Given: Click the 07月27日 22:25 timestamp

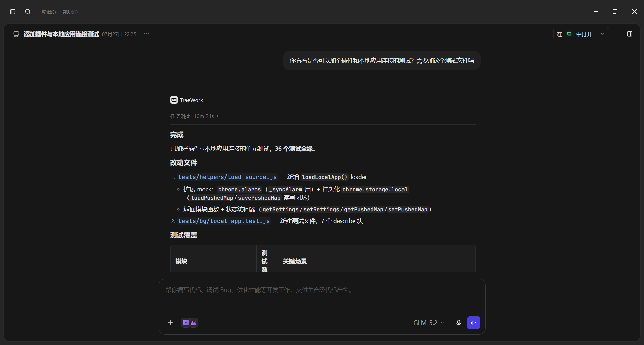Looking at the screenshot, I should click(x=119, y=34).
